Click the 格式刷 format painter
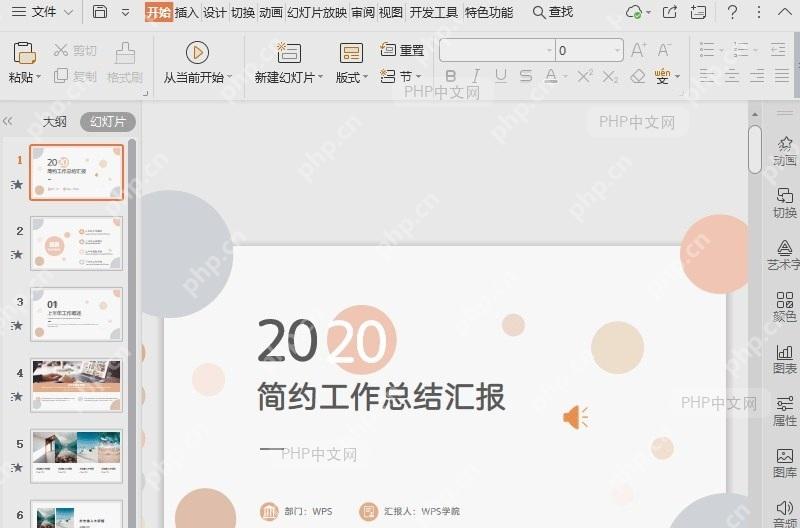Viewport: 800px width, 528px height. tap(125, 63)
